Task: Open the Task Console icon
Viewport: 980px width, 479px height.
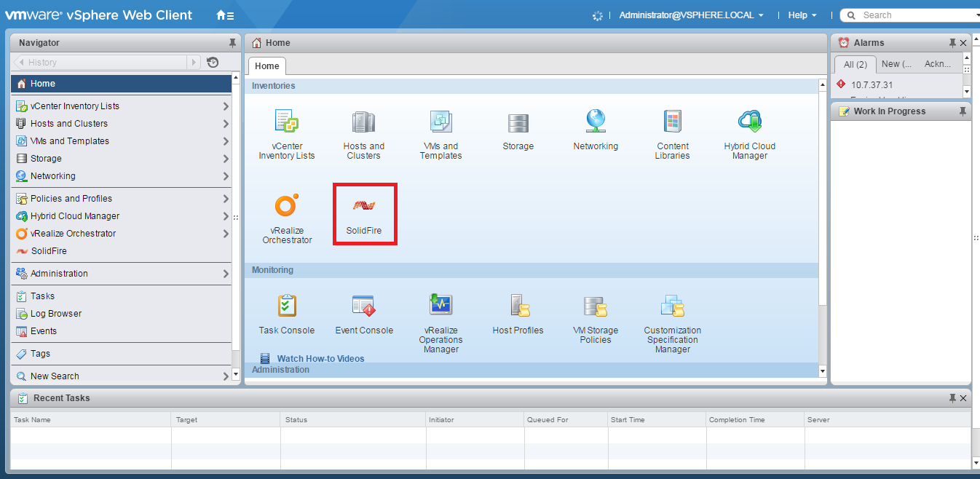Action: [x=287, y=306]
